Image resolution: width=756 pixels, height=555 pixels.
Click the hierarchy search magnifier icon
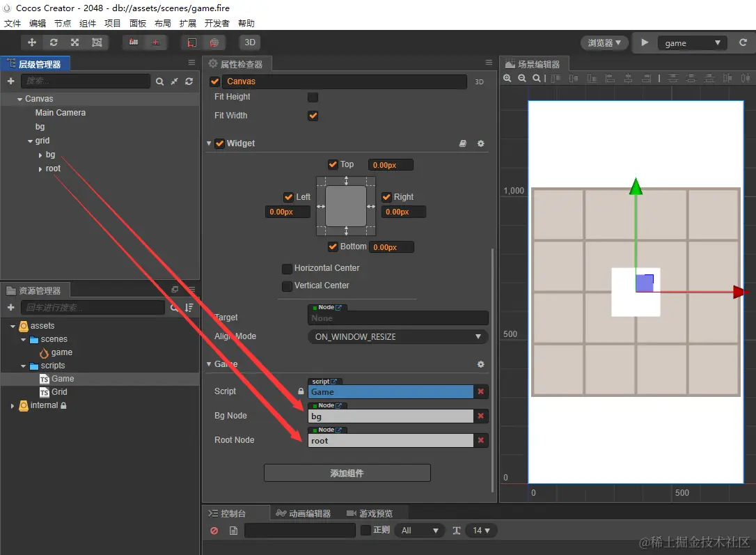coord(159,81)
